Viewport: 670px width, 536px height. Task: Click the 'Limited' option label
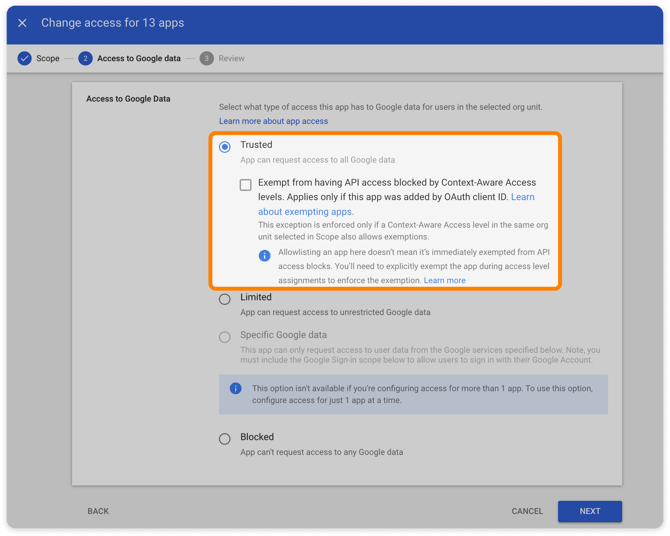tap(256, 297)
